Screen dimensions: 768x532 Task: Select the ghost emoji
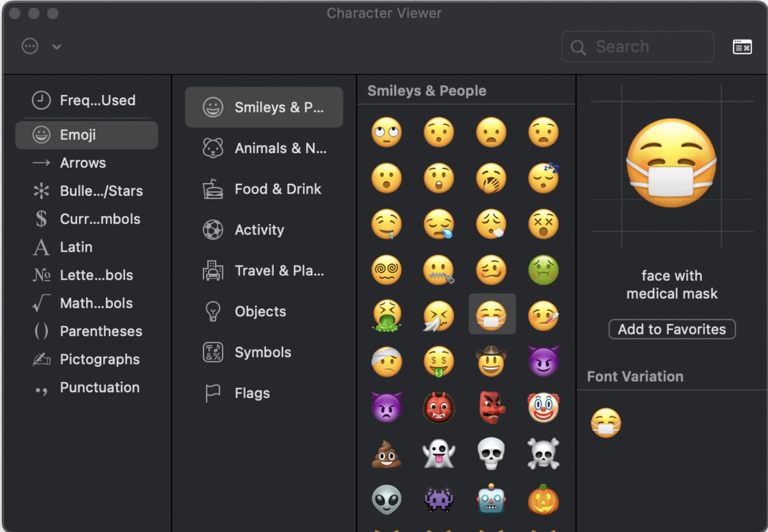click(x=439, y=454)
